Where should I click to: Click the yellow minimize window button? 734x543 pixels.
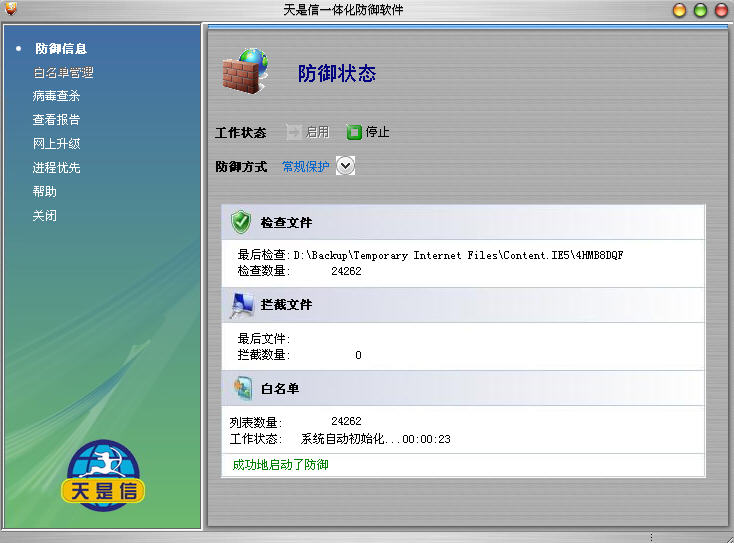tap(679, 10)
